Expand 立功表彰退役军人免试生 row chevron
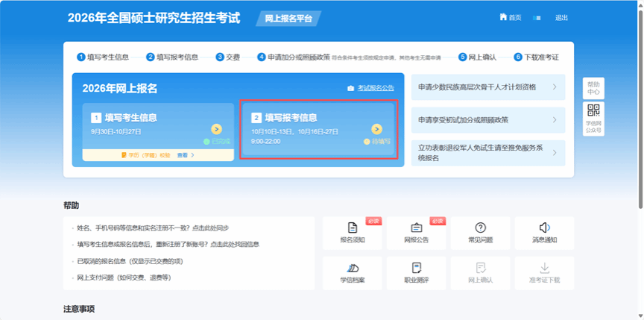This screenshot has height=320, width=644. 554,153
